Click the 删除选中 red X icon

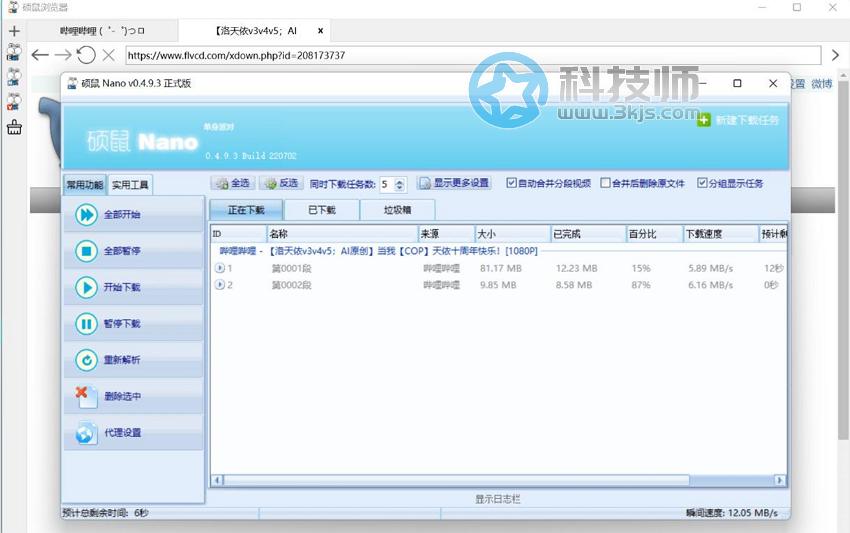coord(86,396)
